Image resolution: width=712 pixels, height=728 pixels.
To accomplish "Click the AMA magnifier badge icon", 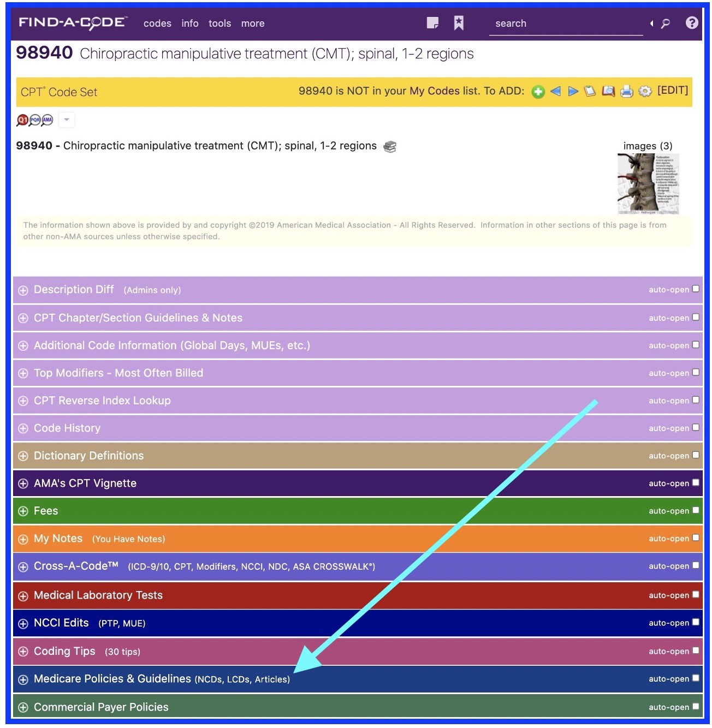I will (48, 120).
